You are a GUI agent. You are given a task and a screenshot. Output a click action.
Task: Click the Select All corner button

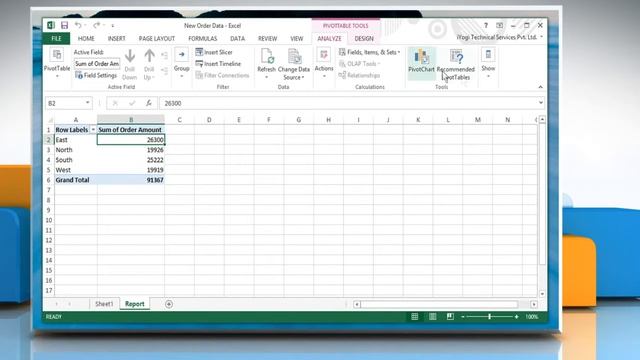[x=49, y=120]
